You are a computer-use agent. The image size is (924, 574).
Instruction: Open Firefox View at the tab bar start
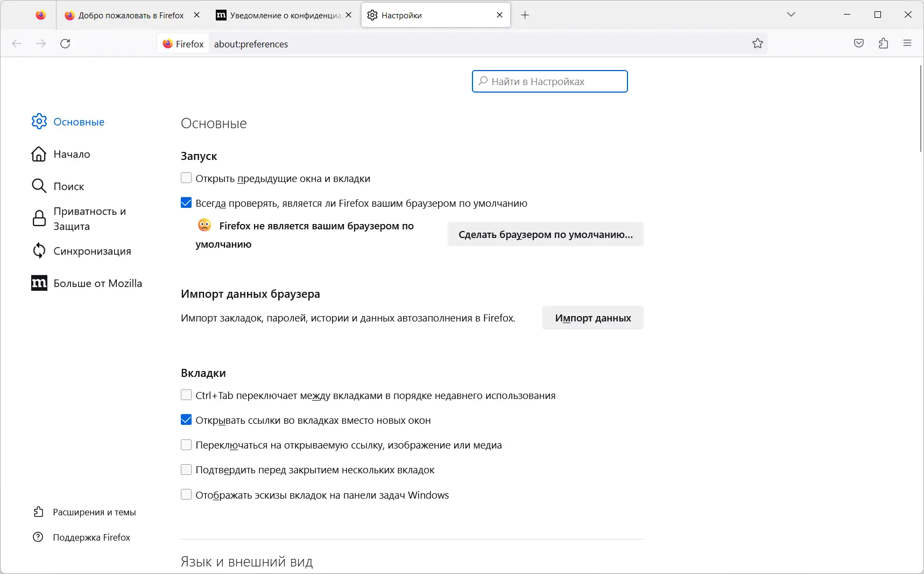tap(41, 15)
